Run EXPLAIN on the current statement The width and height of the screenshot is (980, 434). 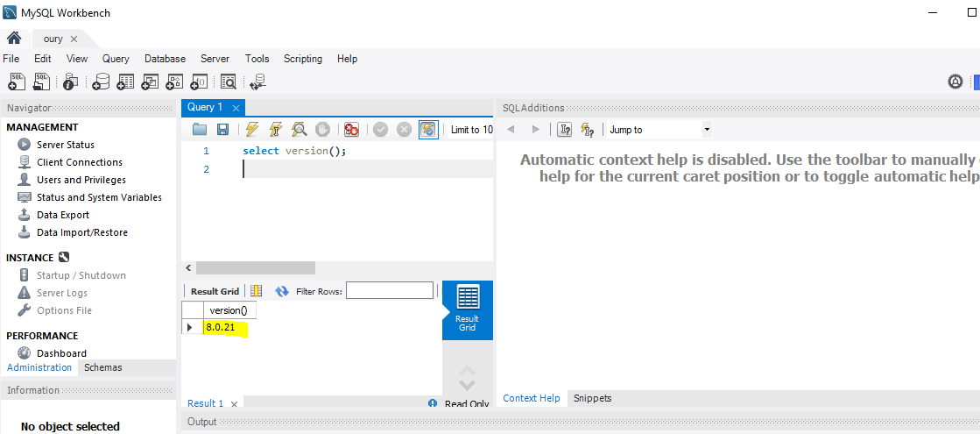click(x=300, y=130)
